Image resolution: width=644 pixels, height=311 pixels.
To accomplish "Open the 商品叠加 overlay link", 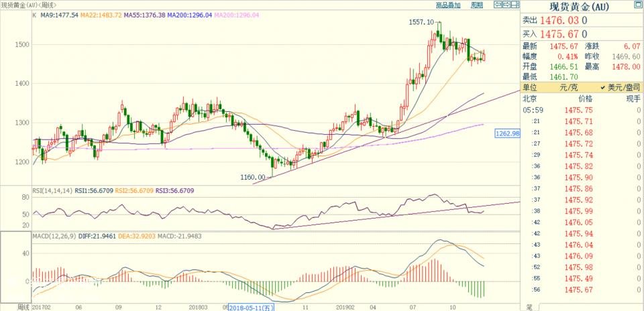I will pyautogui.click(x=448, y=5).
